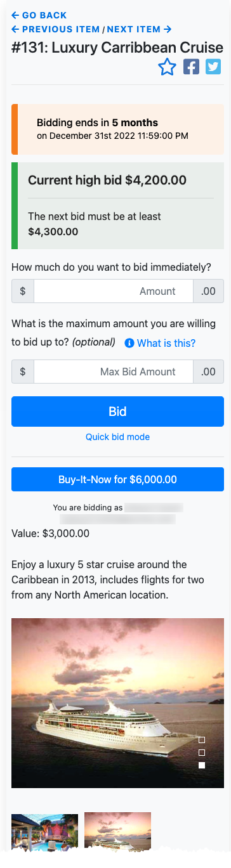Click Buy-It-Now for $6,000.00
The image size is (231, 868).
117,479
